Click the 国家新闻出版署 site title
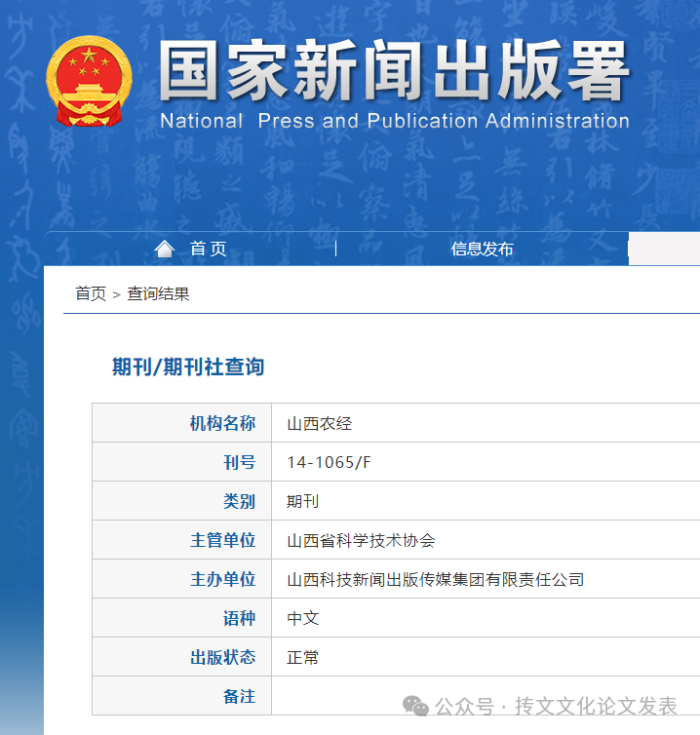This screenshot has height=735, width=700. coord(394,71)
